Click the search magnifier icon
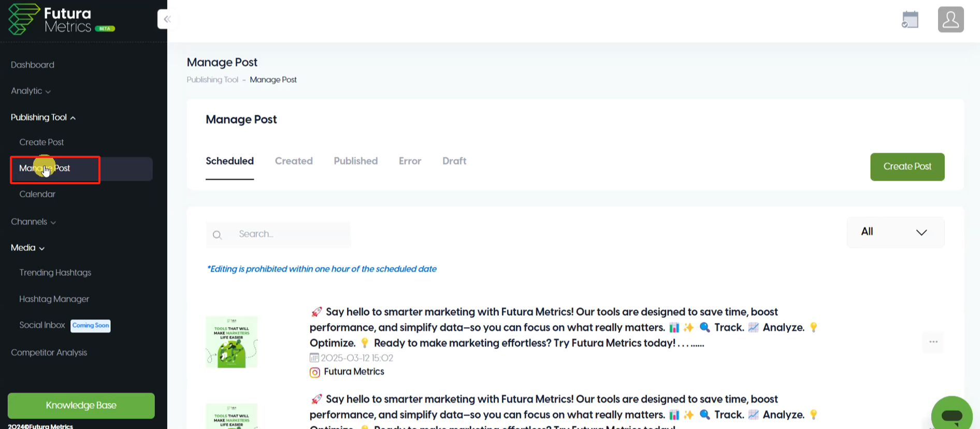The image size is (980, 429). point(218,235)
